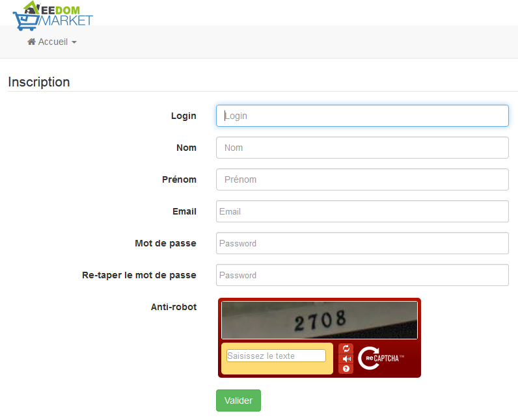This screenshot has height=420, width=518.
Task: Focus the Login input field
Action: coord(362,116)
